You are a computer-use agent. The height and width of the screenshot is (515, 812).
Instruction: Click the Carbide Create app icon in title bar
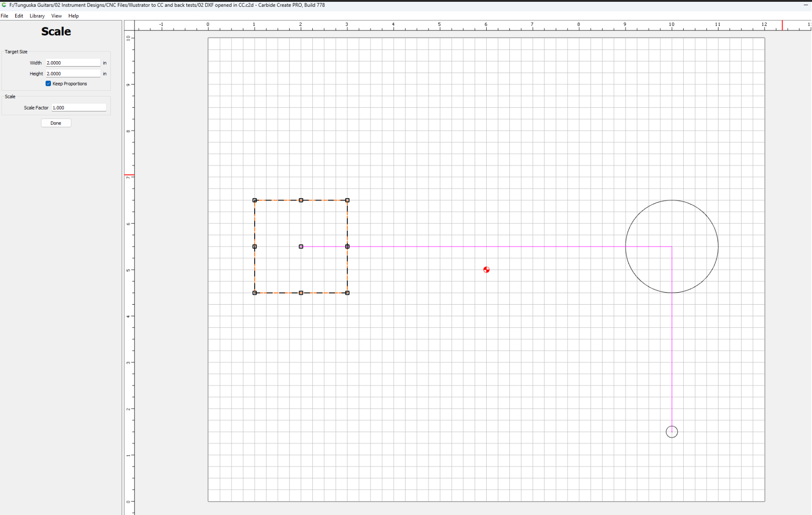pyautogui.click(x=4, y=5)
